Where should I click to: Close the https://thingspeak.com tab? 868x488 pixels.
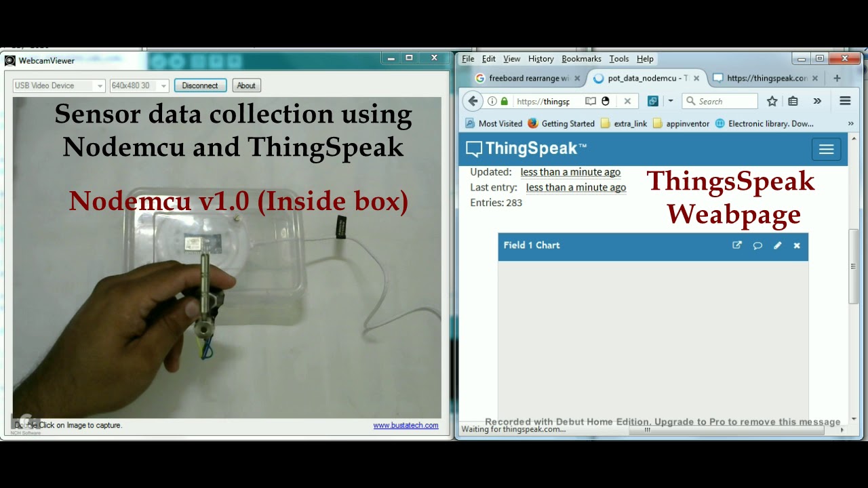point(815,78)
